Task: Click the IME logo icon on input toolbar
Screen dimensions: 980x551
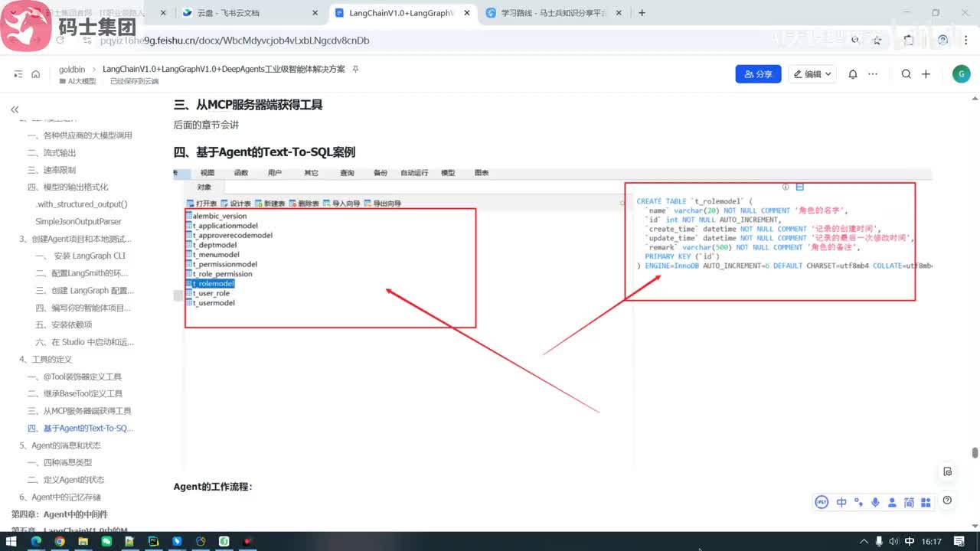Action: click(x=822, y=502)
